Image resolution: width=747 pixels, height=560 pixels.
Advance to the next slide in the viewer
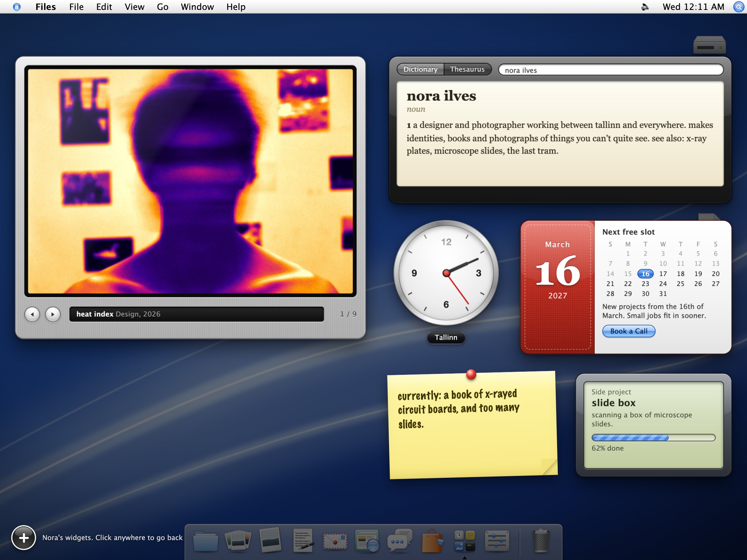(53, 314)
